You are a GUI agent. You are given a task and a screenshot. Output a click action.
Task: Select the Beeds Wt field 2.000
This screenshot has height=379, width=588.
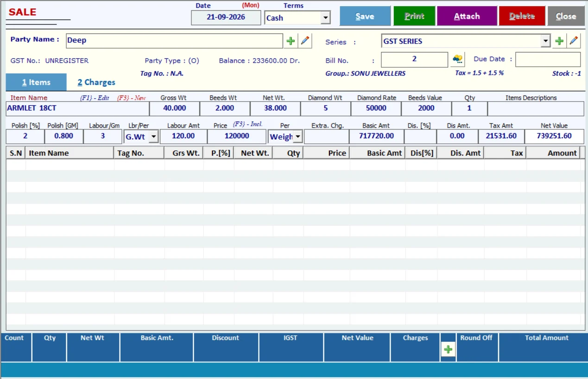coord(225,108)
